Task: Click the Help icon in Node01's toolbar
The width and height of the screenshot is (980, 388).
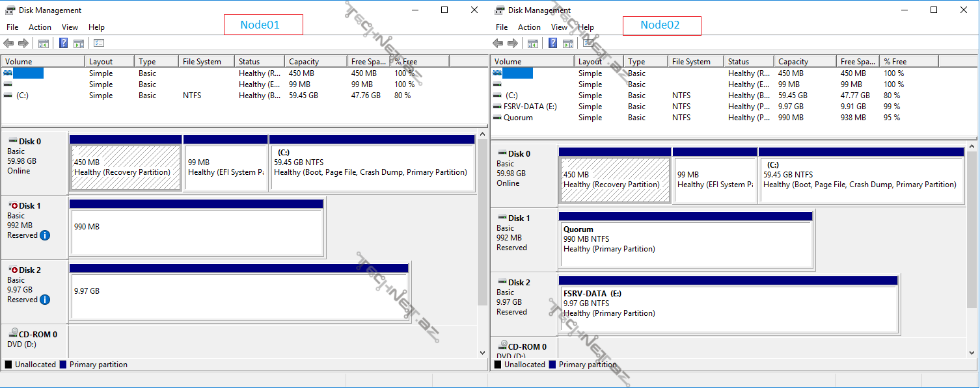Action: point(64,44)
